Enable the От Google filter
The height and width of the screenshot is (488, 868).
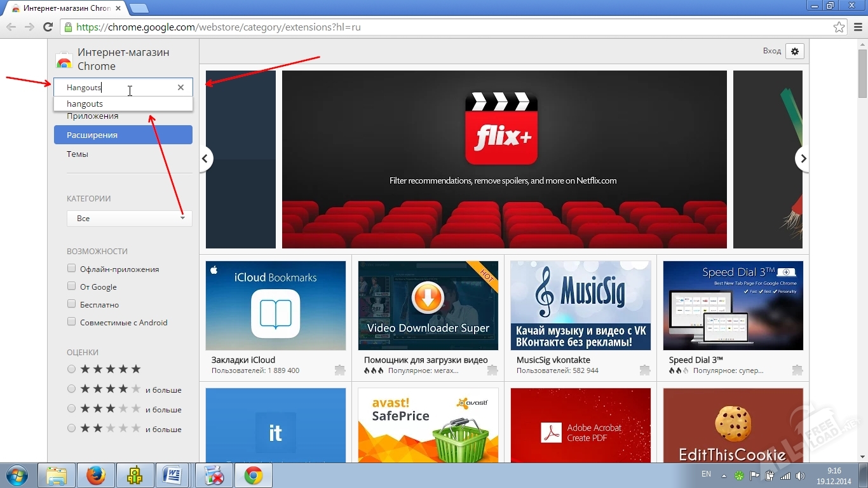71,286
